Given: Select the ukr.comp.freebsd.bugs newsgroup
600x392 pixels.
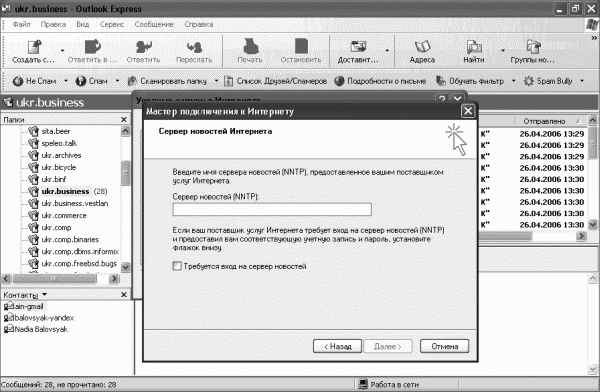Looking at the screenshot, I should (x=79, y=264).
